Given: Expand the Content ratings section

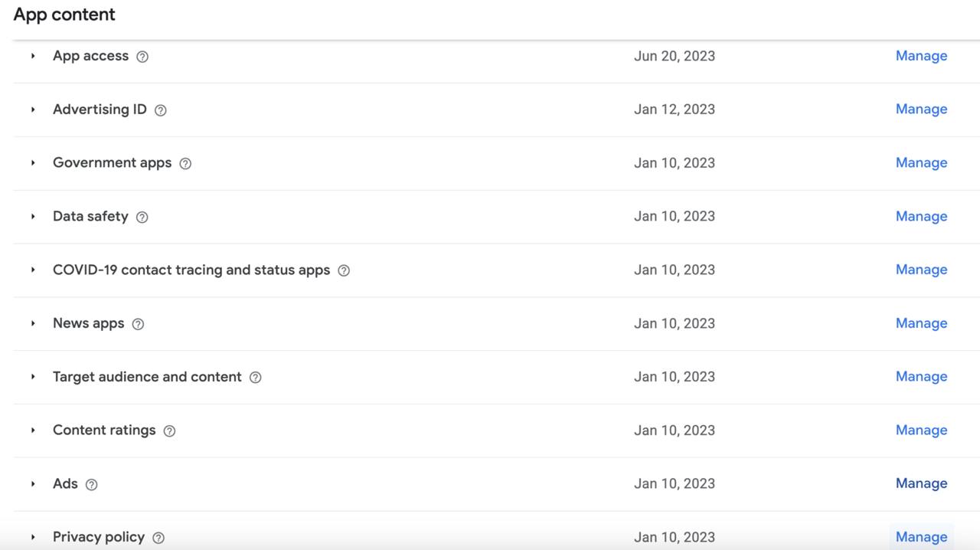Looking at the screenshot, I should coord(33,431).
